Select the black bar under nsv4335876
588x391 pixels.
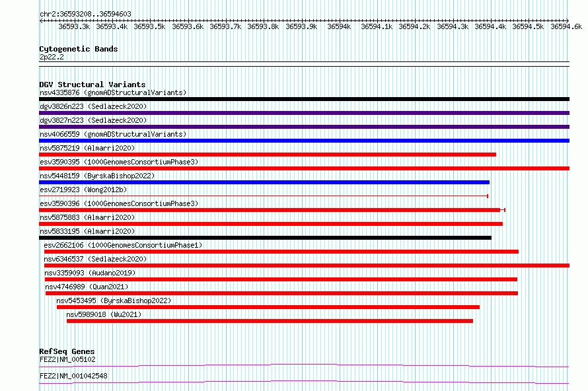[304, 99]
